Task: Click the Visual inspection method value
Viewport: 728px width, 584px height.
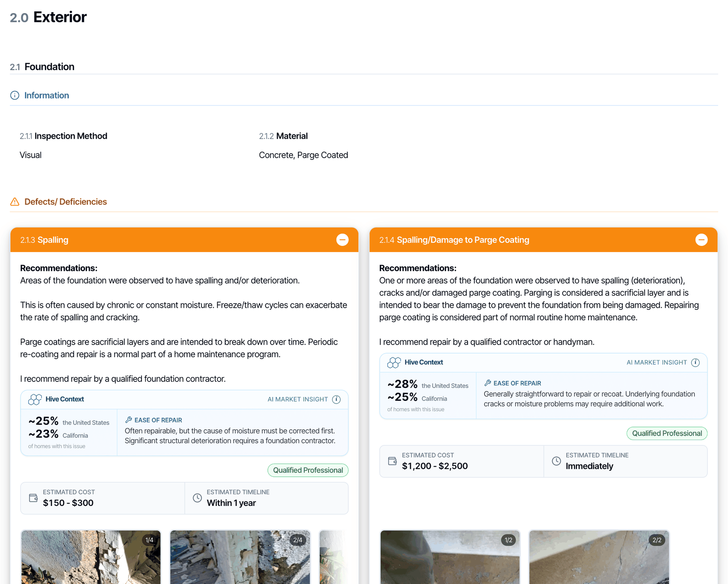Action: [x=31, y=155]
